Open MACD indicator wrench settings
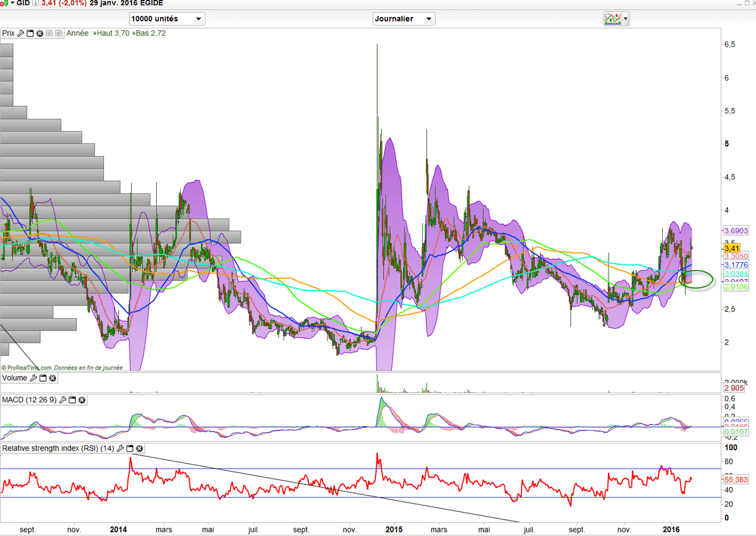The width and height of the screenshot is (756, 536). click(62, 400)
